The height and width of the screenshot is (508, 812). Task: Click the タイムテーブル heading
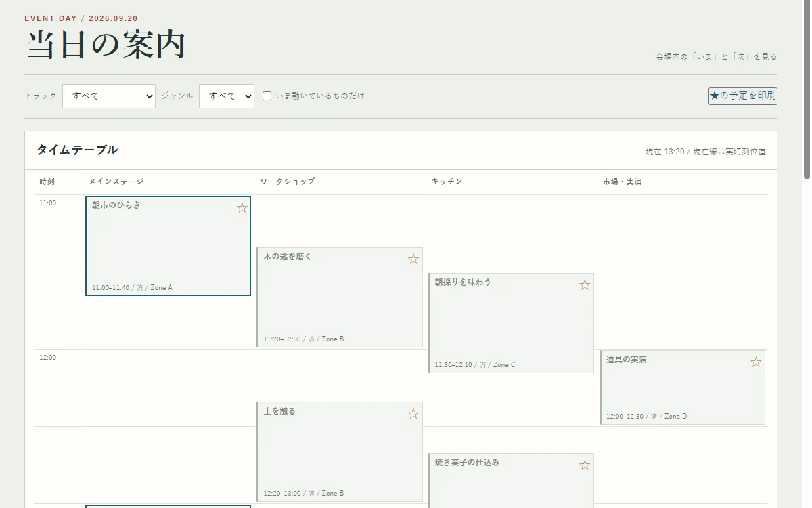tap(77, 150)
